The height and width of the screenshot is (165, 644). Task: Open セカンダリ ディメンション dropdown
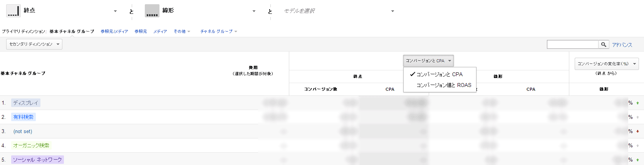[34, 44]
